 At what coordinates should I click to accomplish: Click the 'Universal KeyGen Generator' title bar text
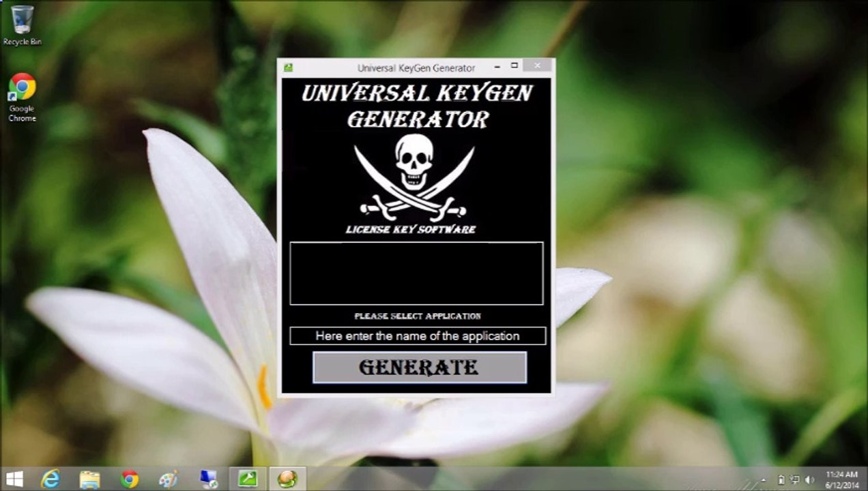[x=416, y=68]
